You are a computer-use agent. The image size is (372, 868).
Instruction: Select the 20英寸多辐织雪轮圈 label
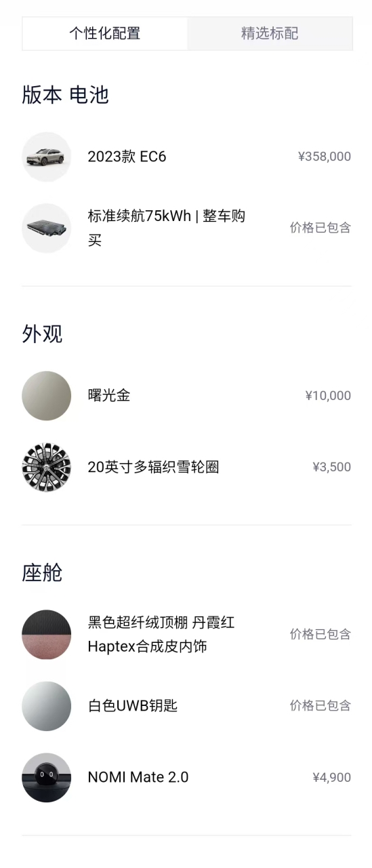click(x=153, y=467)
